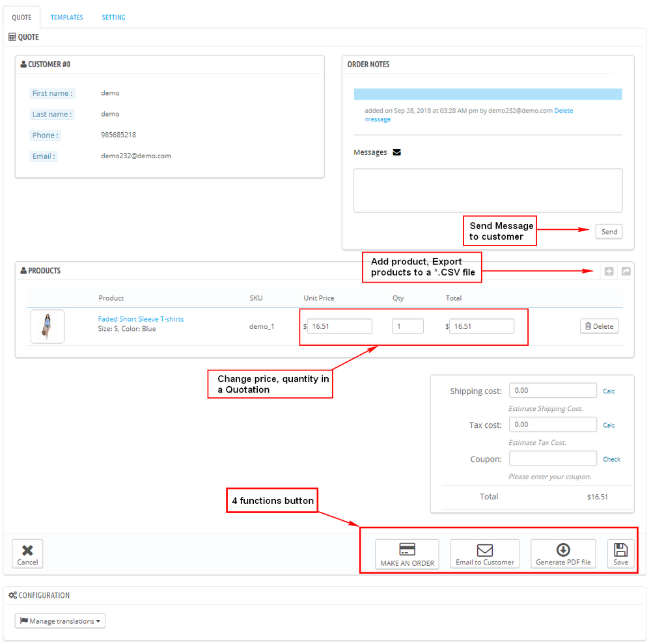Click the Qty input field
The width and height of the screenshot is (651, 644).
[x=408, y=326]
